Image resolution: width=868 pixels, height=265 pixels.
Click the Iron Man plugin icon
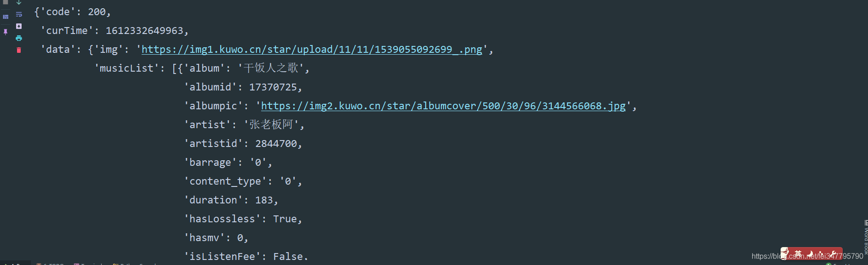tap(784, 253)
